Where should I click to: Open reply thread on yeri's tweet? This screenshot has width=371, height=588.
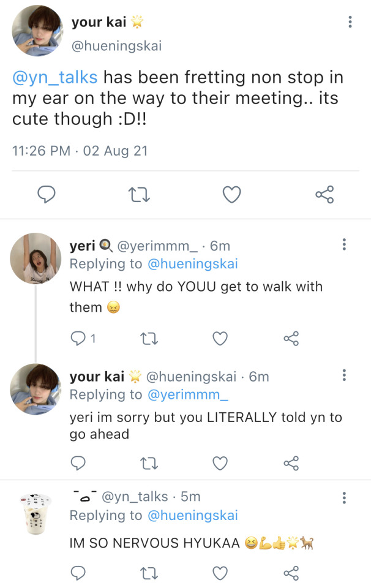79,338
